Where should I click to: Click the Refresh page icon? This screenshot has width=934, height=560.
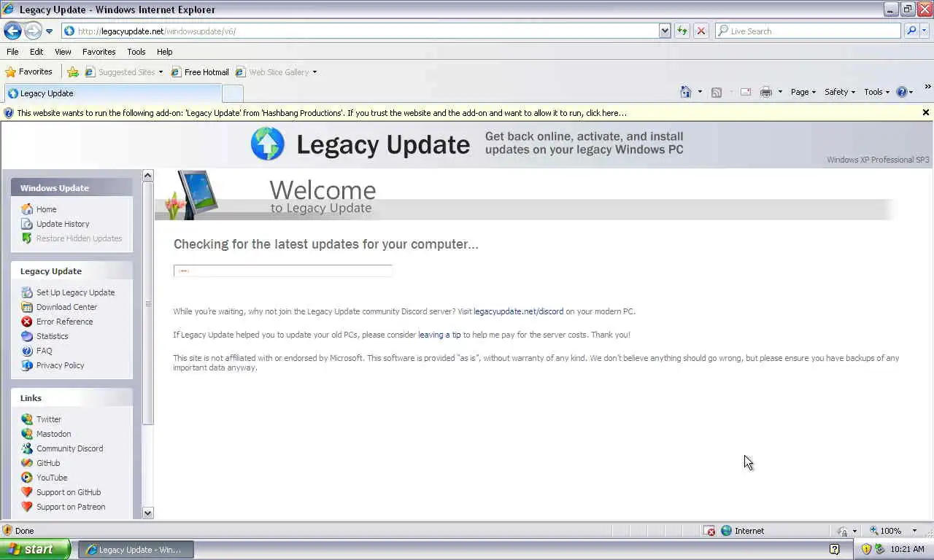tap(682, 31)
